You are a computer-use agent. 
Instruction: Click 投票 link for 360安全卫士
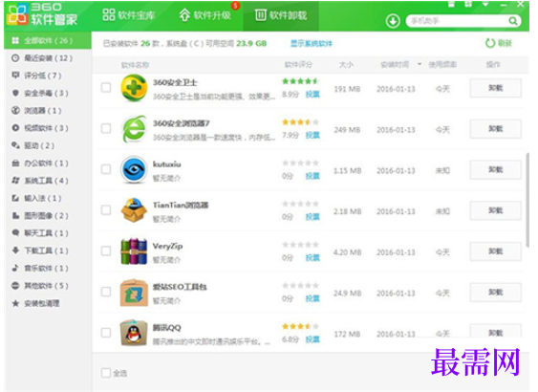point(312,95)
